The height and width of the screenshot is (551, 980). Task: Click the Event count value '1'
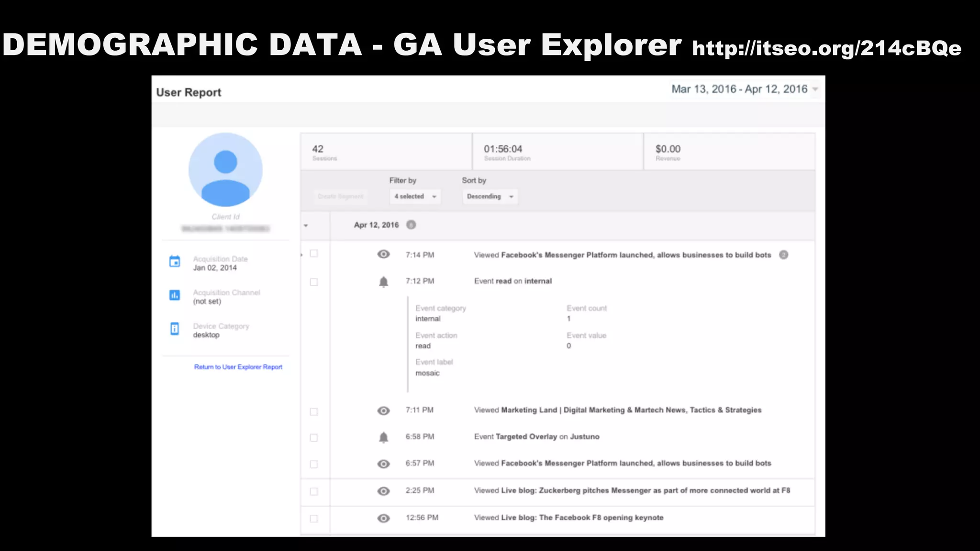569,319
